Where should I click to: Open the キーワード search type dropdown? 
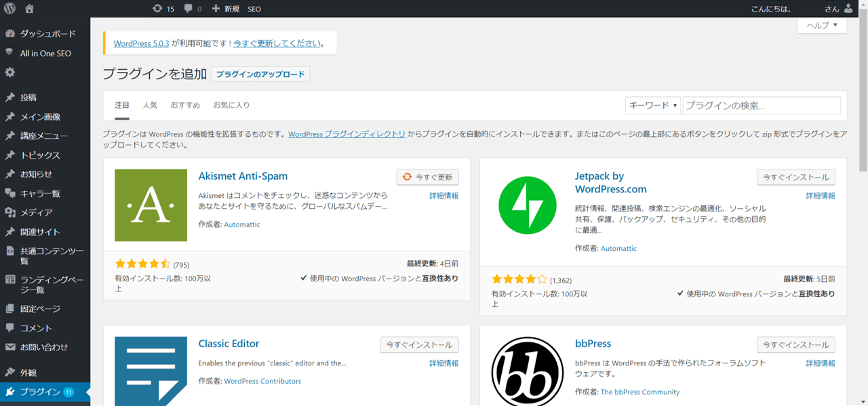pyautogui.click(x=652, y=106)
